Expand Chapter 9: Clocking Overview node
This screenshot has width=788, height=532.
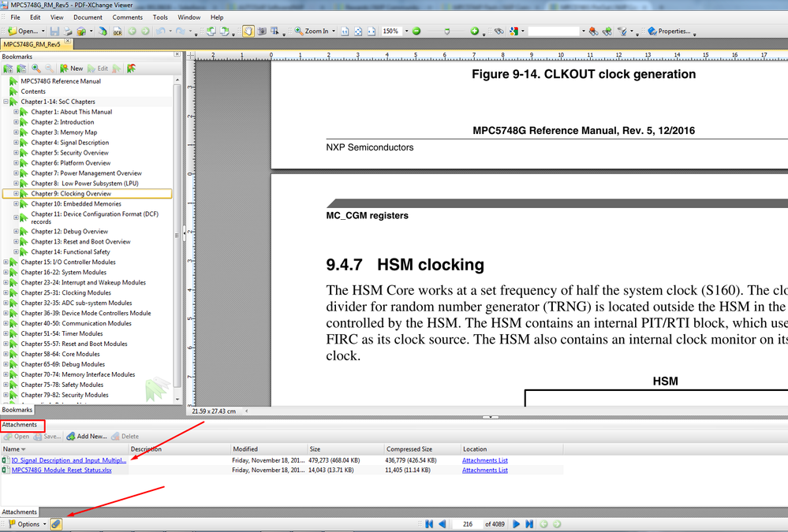[x=16, y=193]
